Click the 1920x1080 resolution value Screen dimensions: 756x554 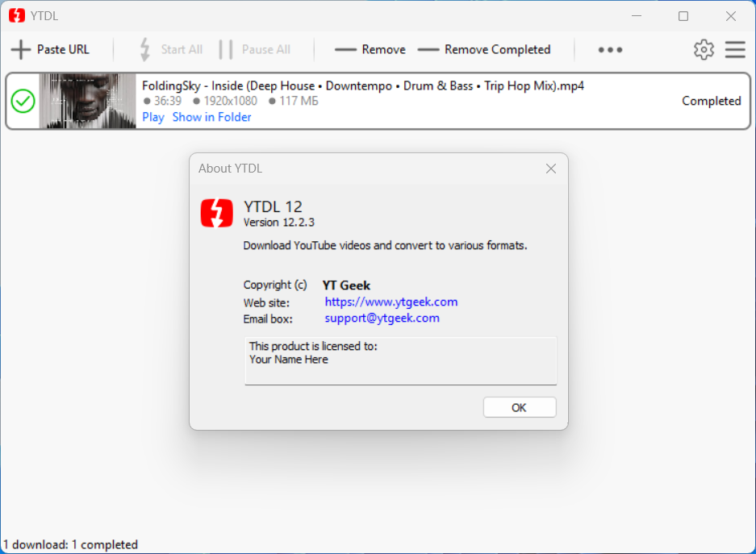[230, 101]
